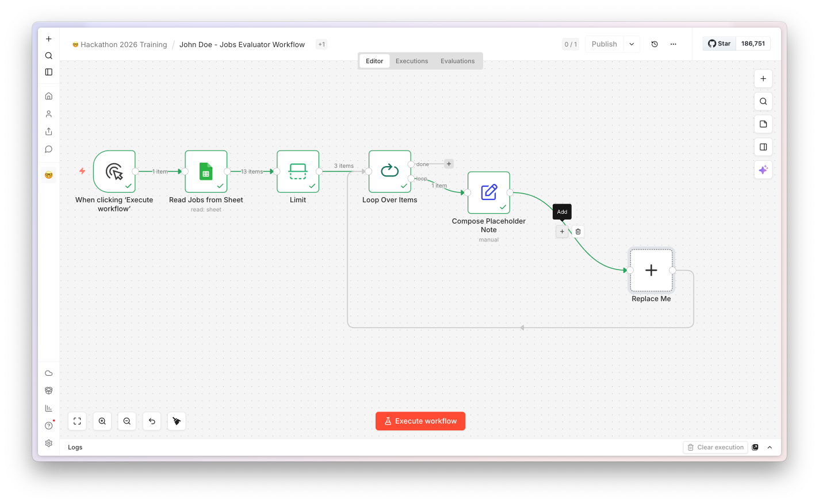Open the Google Sheets node icon

click(206, 171)
